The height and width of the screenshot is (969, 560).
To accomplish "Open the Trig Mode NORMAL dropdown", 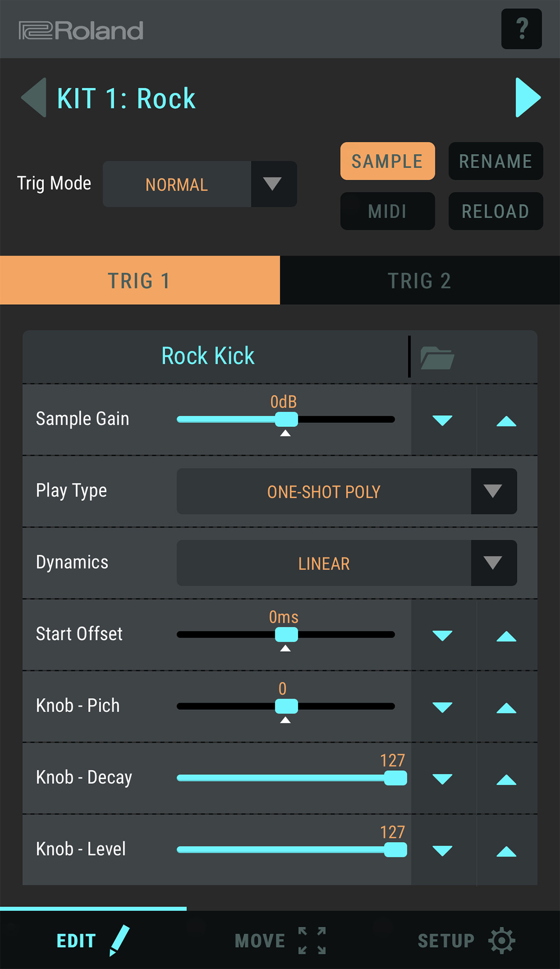I will (200, 184).
